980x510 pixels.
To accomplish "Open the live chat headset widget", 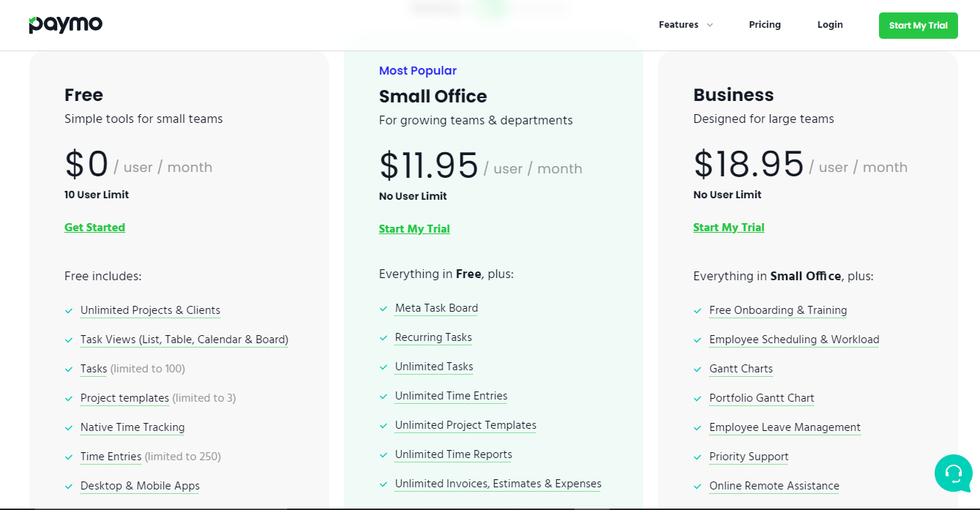I will click(953, 473).
